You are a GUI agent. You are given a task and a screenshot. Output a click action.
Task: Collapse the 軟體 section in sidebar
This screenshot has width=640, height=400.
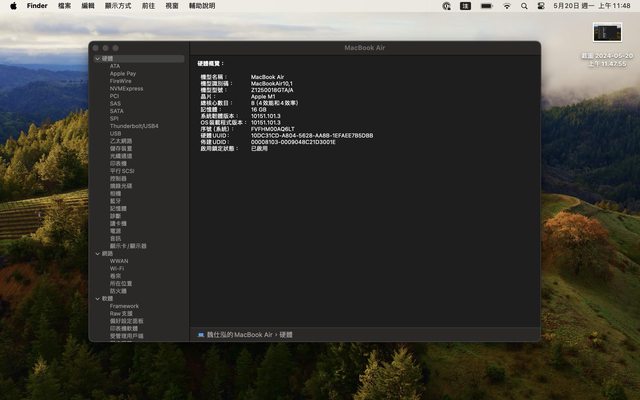(97, 298)
